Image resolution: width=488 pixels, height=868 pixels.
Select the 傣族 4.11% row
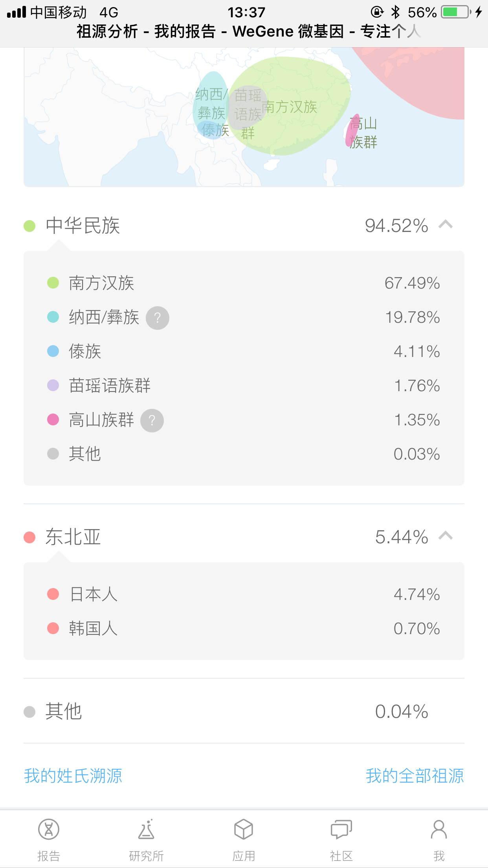click(244, 351)
